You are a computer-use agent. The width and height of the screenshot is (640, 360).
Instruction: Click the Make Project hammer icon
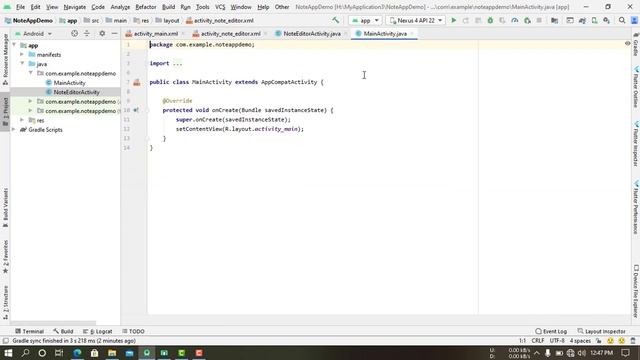(336, 20)
